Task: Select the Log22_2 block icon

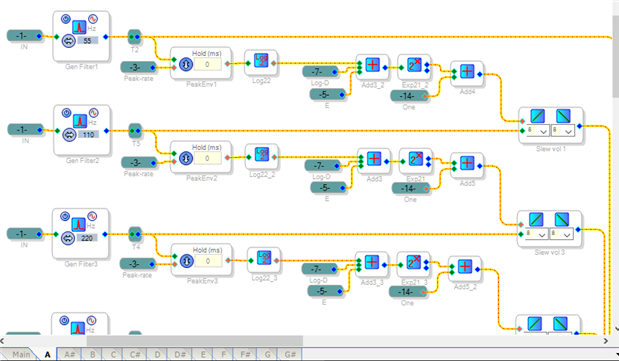Action: tap(262, 154)
